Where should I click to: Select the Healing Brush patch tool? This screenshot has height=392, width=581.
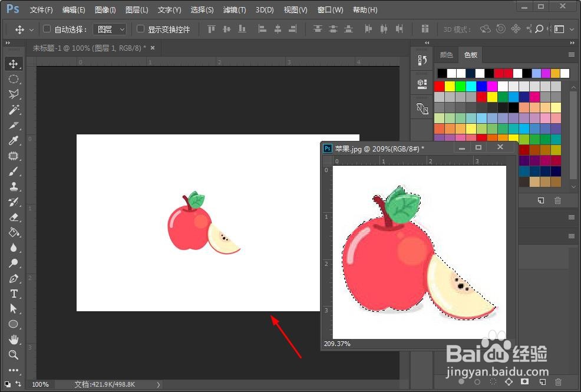click(14, 156)
